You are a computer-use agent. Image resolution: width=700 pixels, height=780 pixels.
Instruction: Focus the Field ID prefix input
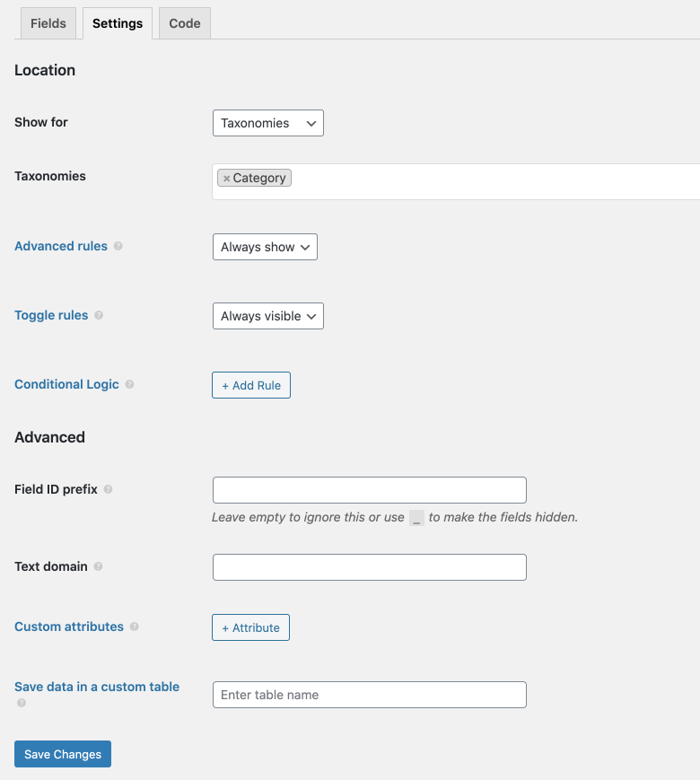370,490
